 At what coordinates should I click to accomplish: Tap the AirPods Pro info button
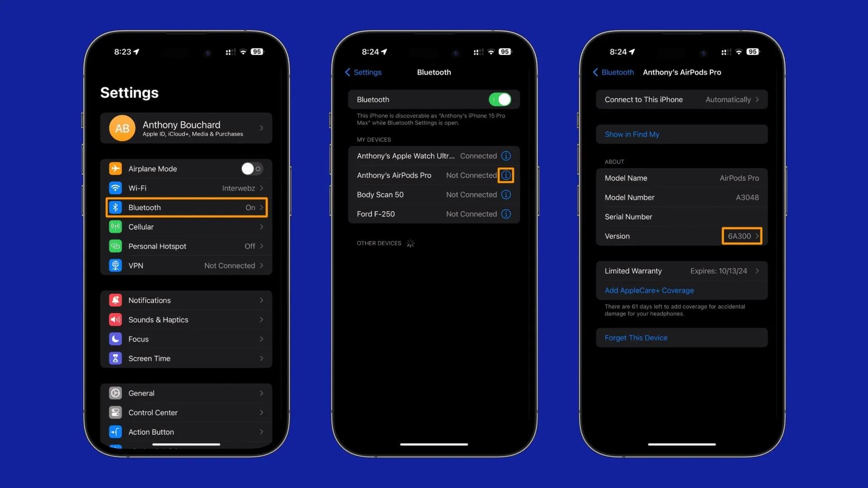[505, 174]
